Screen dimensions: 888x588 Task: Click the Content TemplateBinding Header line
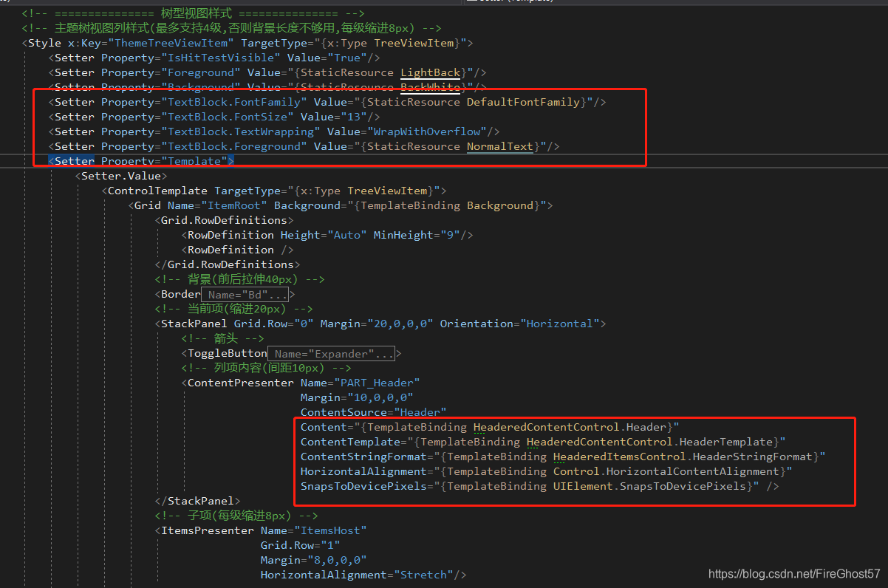click(x=490, y=427)
